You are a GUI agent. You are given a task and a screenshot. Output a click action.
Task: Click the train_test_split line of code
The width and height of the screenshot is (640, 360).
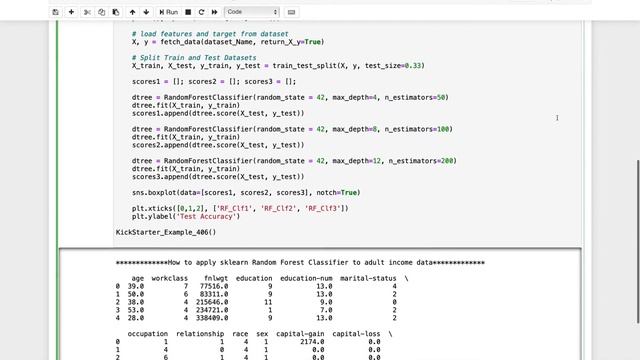pos(278,66)
